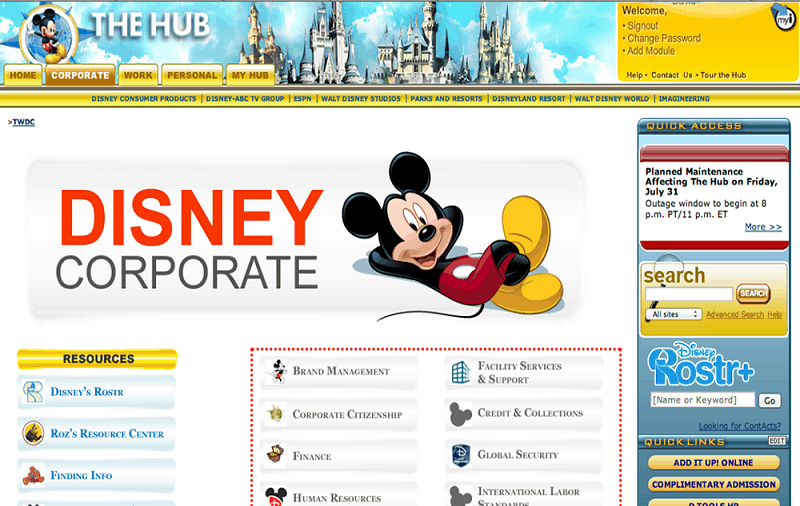800x506 pixels.
Task: Open the MY HUB tab
Action: coord(250,75)
